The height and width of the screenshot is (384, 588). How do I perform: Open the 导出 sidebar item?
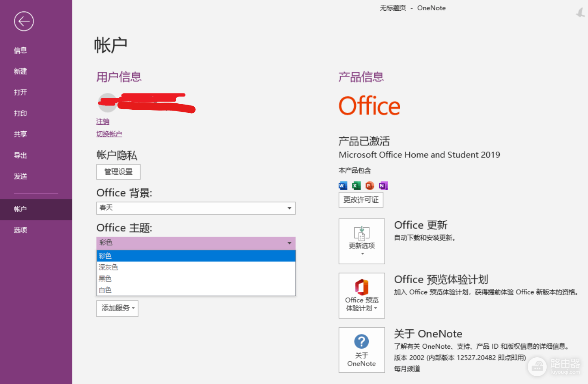tap(36, 155)
